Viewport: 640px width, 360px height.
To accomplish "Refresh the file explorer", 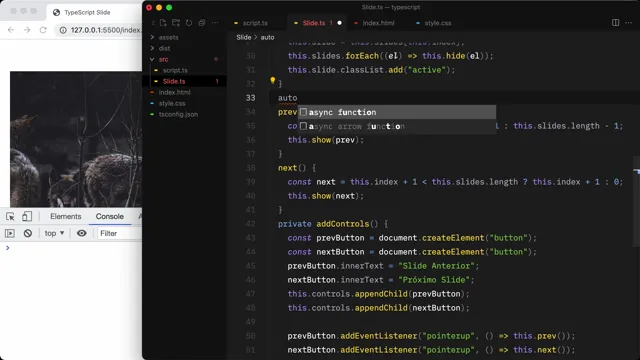I will pos(189,23).
